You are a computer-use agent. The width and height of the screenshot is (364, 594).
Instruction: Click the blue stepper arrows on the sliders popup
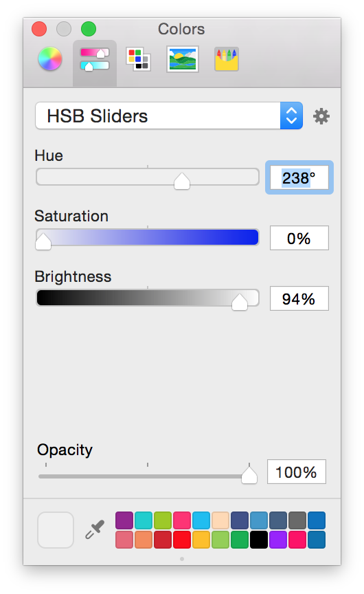tap(291, 115)
